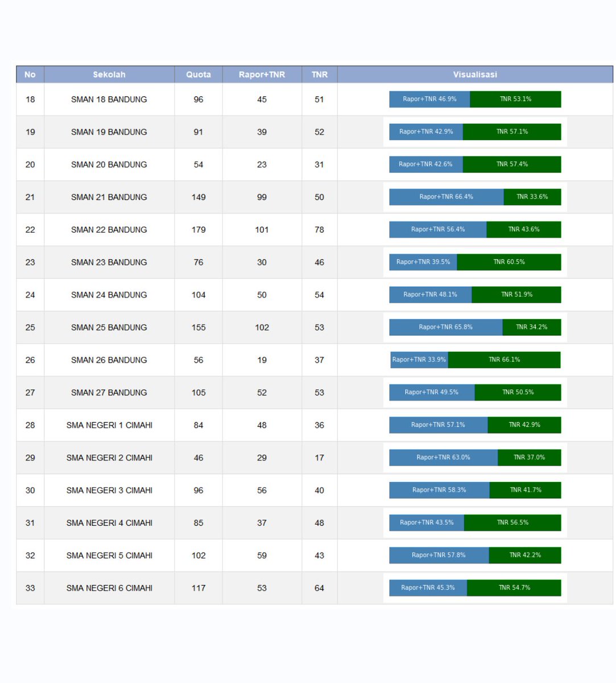The width and height of the screenshot is (616, 683).
Task: Click quota value 149 for SMAN 21
Action: 199,197
